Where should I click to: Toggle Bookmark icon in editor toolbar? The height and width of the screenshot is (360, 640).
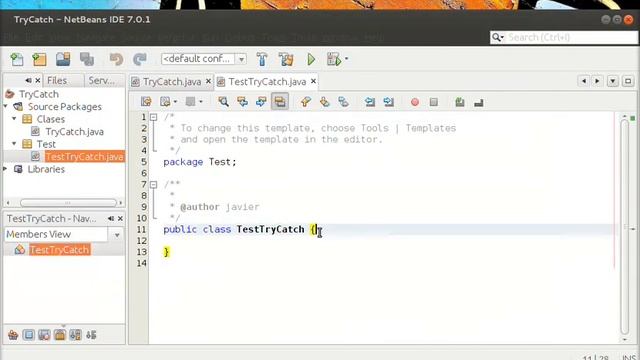(343, 102)
